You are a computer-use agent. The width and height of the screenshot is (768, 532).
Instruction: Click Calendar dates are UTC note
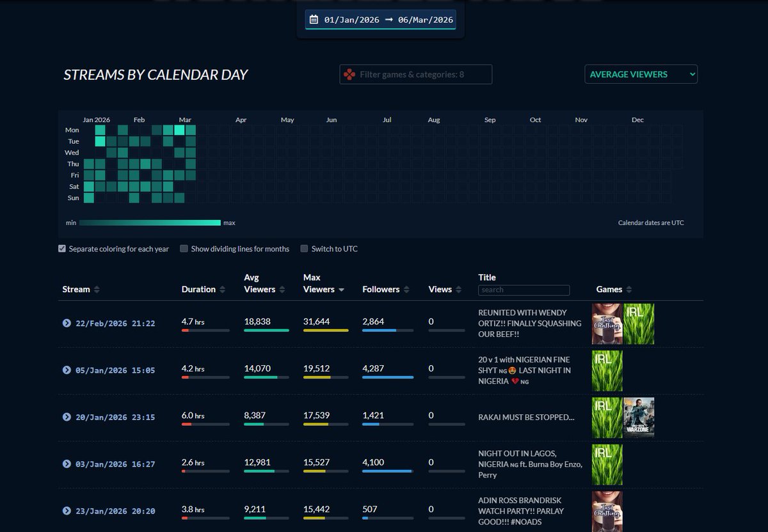click(x=651, y=223)
